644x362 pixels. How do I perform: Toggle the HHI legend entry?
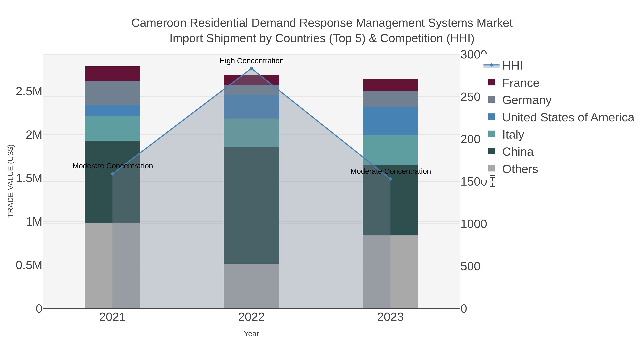pos(503,66)
